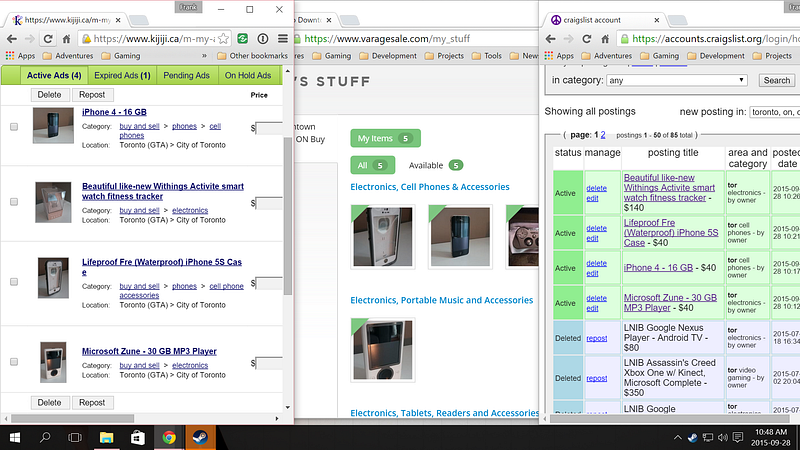The width and height of the screenshot is (800, 450).
Task: Click craigslist Search button
Action: [777, 81]
